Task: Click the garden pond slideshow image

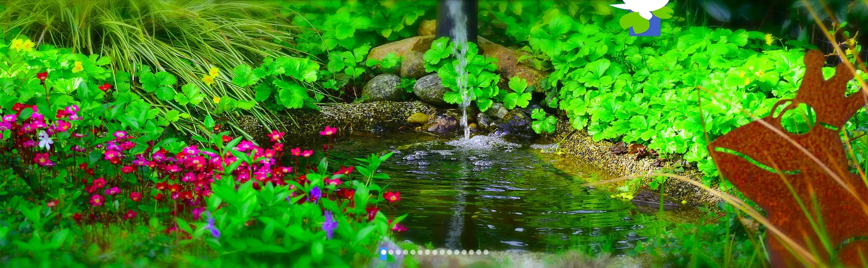Action: click(434, 134)
